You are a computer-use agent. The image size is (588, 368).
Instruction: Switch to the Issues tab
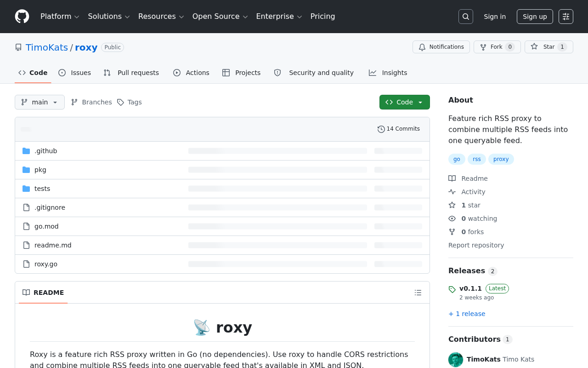coord(75,73)
